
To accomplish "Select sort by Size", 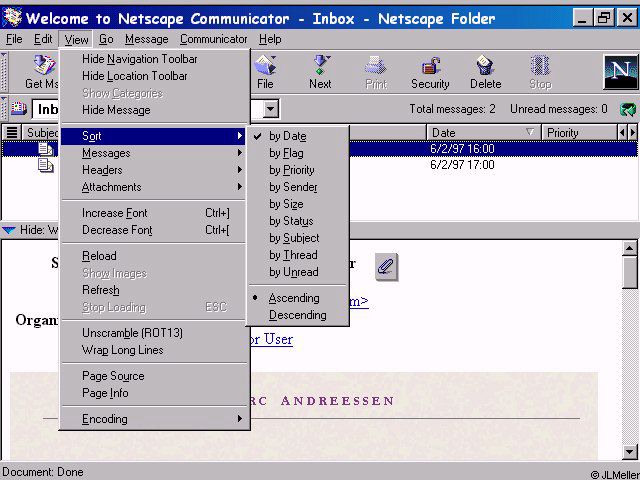I will tap(298, 204).
